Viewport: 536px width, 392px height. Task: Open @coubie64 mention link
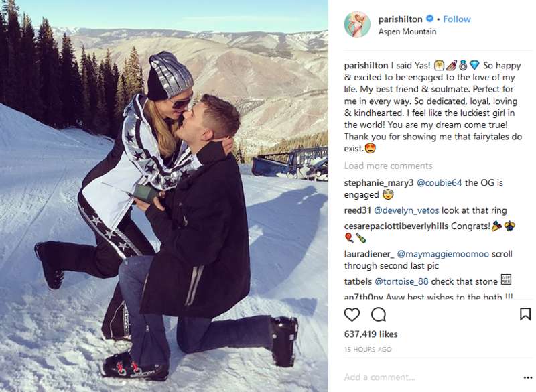[440, 183]
